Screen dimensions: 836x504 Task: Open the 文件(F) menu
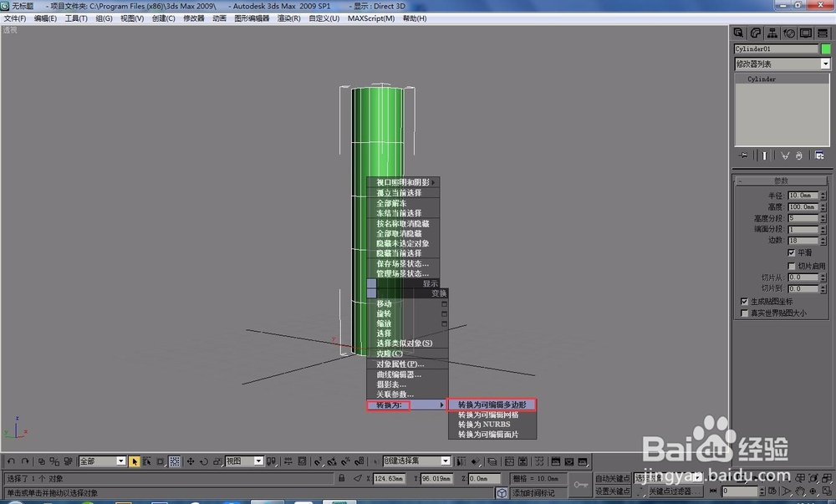(15, 18)
